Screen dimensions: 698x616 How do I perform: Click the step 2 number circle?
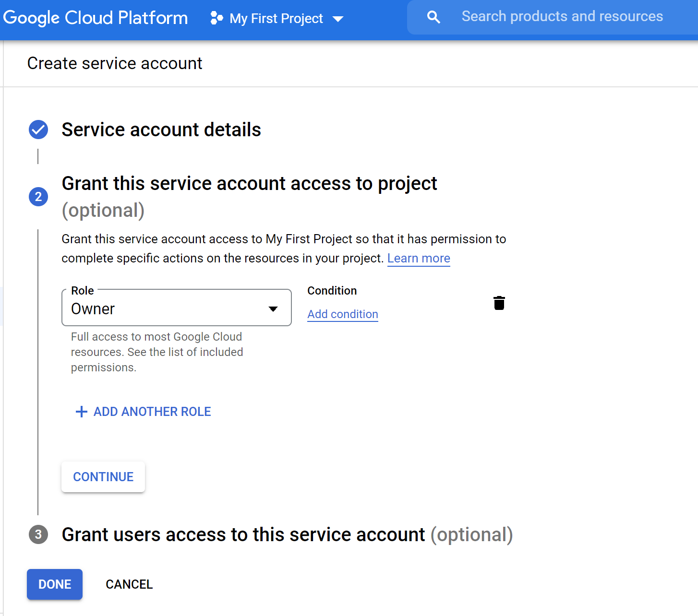pos(38,197)
